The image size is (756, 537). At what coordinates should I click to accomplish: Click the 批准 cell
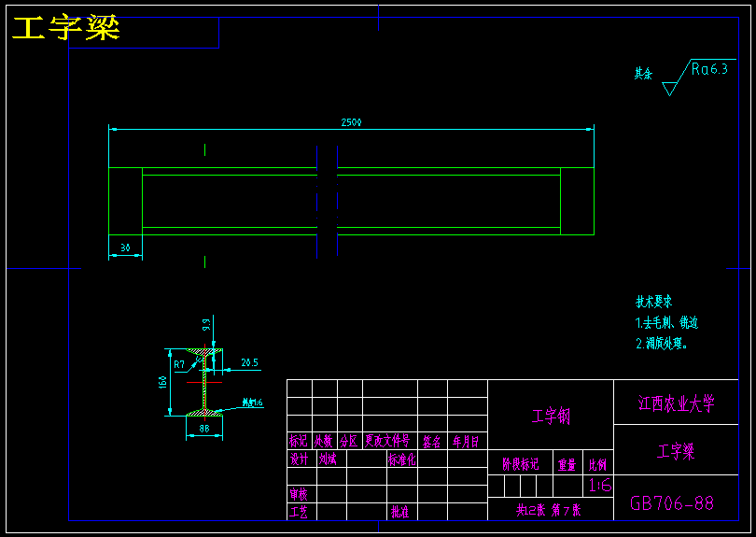(x=400, y=512)
